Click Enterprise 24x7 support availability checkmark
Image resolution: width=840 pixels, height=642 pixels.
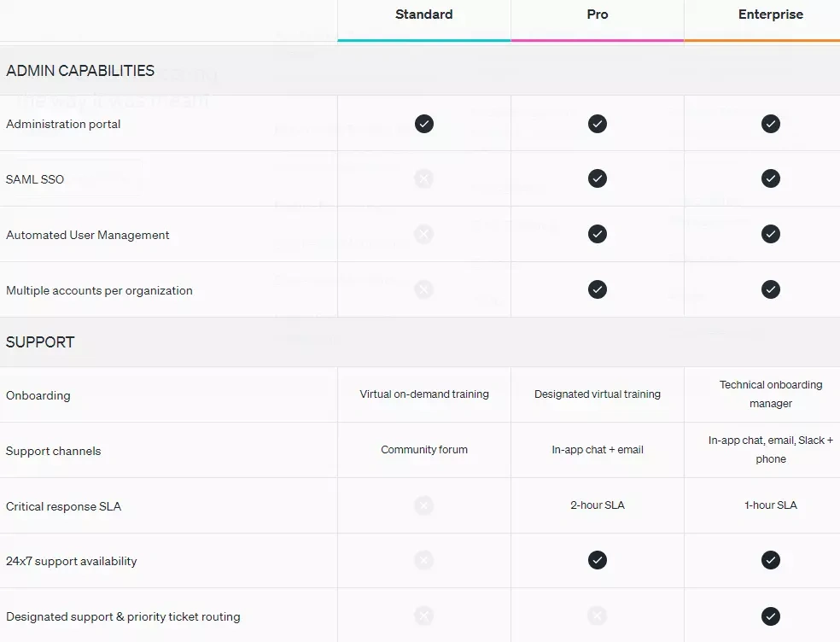click(x=771, y=560)
